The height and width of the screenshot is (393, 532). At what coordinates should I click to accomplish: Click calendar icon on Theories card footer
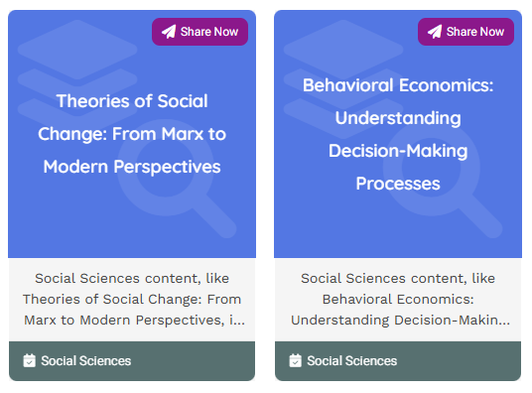coord(29,360)
